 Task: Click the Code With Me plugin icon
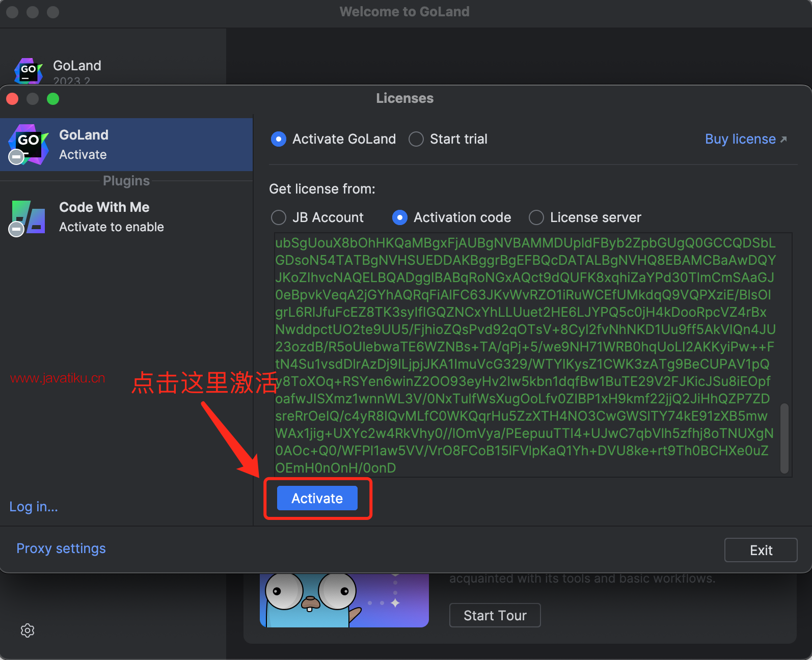(28, 218)
